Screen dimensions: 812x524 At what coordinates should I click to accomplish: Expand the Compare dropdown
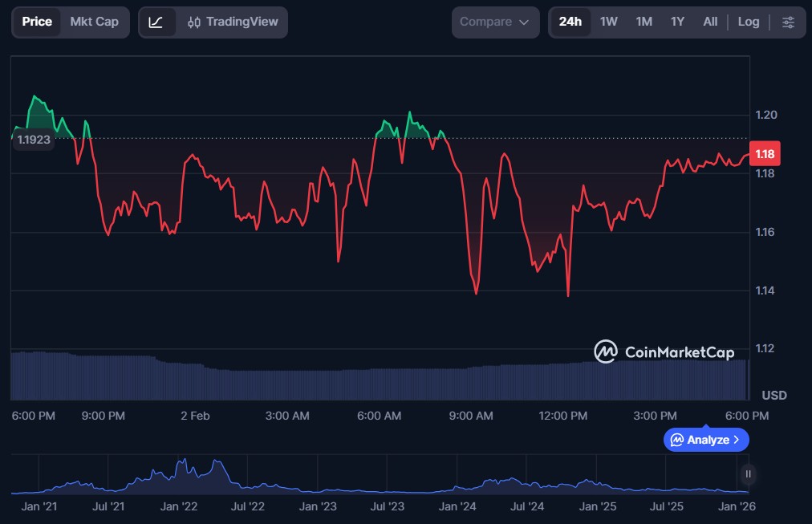[x=494, y=22]
